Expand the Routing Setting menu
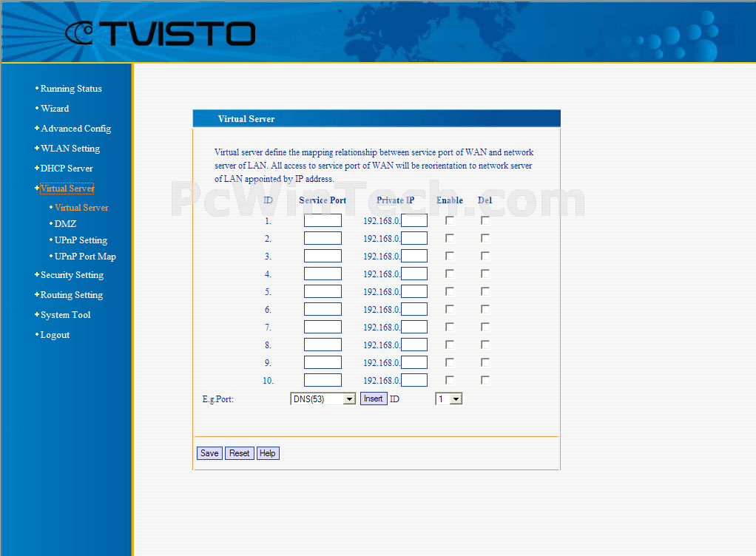The image size is (756, 556). 71,295
